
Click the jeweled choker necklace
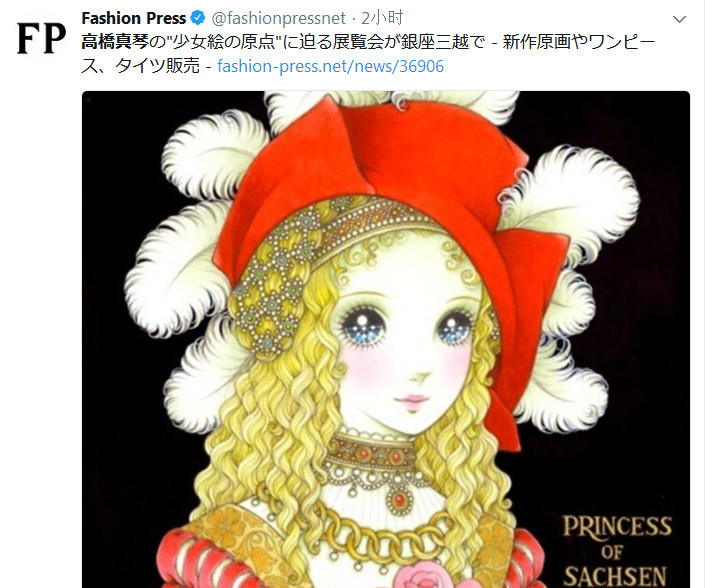point(370,455)
